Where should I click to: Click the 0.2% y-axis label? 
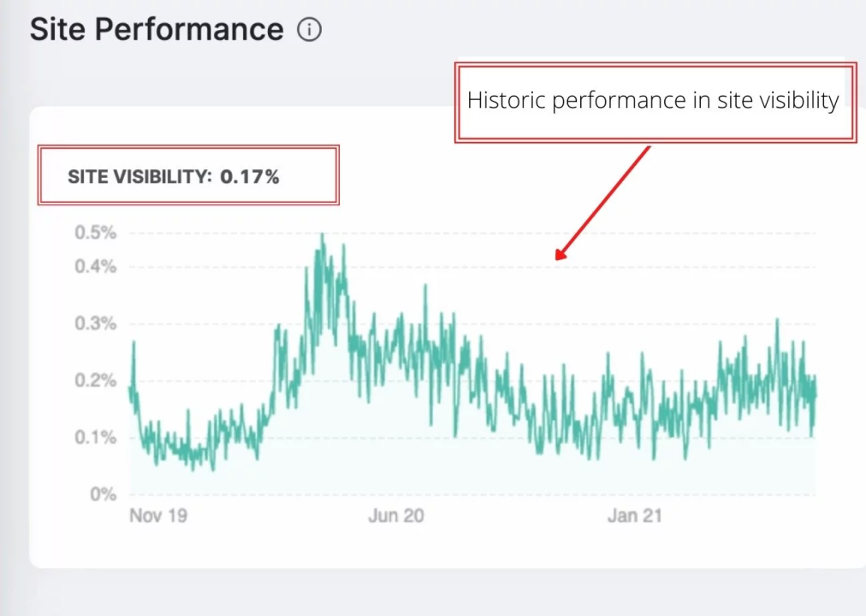tap(97, 381)
